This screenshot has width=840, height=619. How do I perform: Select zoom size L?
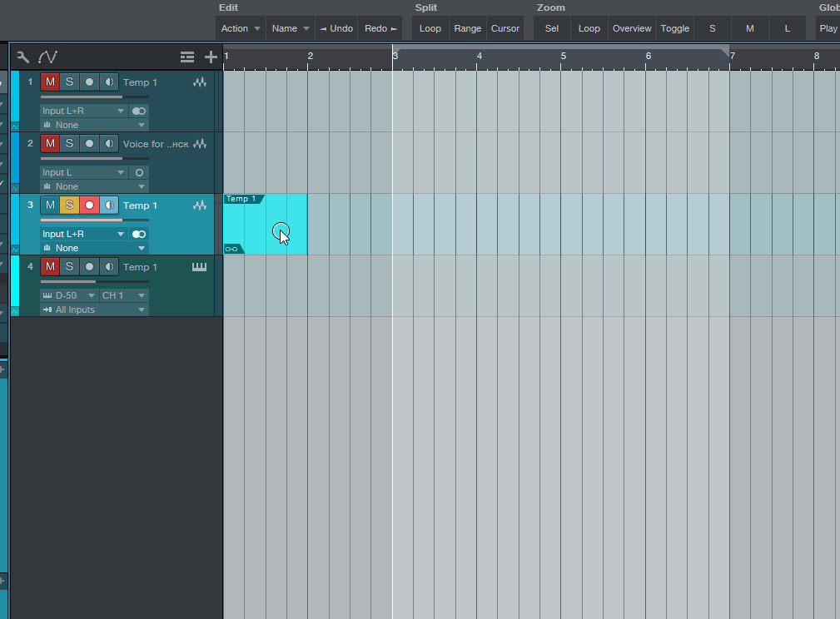click(788, 28)
